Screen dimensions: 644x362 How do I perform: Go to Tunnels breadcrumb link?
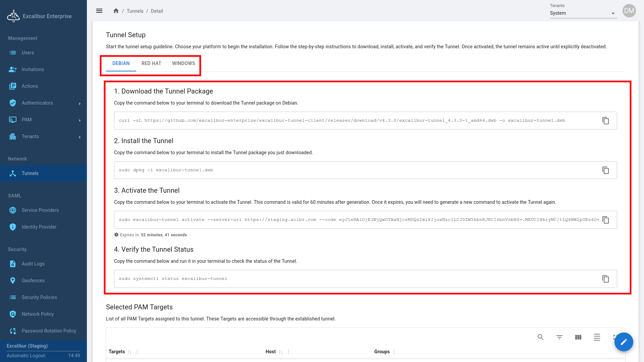point(135,11)
